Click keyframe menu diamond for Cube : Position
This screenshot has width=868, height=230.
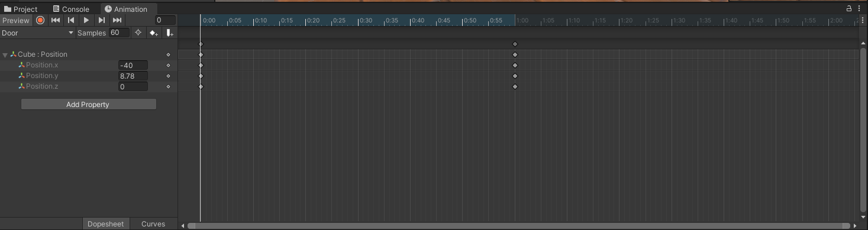169,54
